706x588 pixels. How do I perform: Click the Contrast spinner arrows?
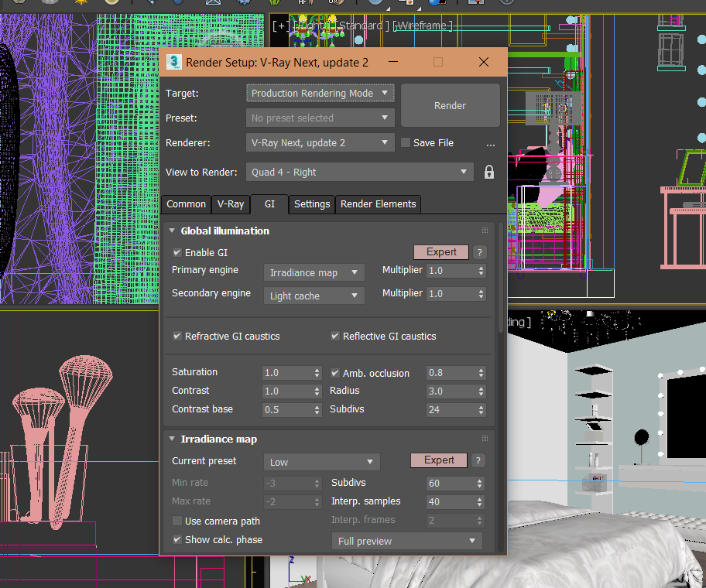(x=317, y=391)
